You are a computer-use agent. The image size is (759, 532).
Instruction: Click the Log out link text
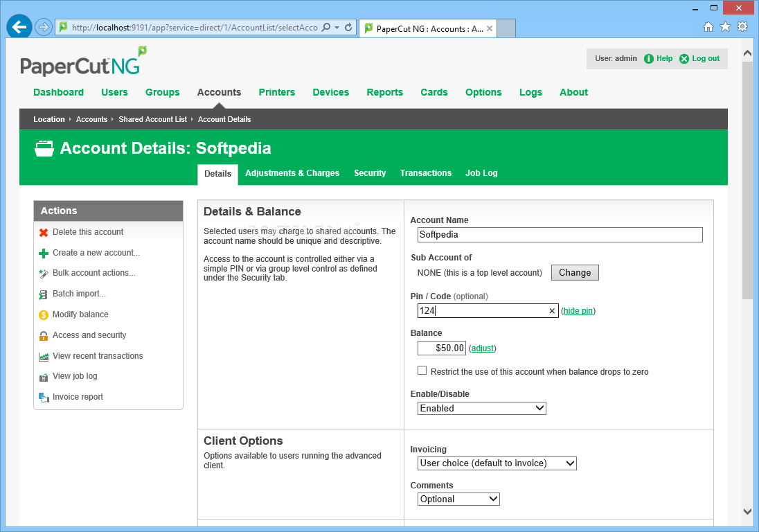[705, 59]
